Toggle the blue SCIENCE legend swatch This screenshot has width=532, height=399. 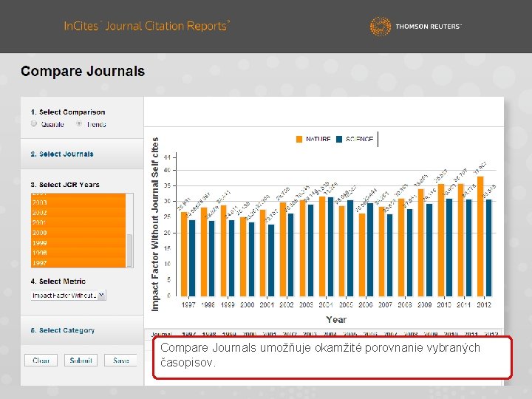(339, 139)
